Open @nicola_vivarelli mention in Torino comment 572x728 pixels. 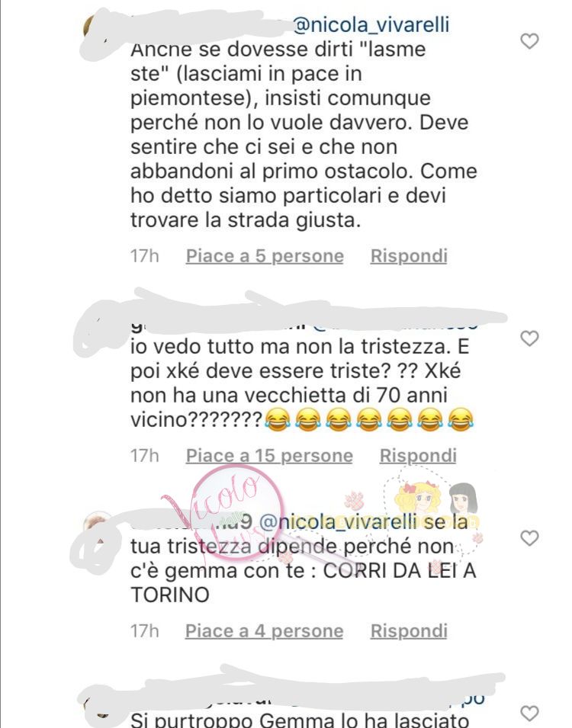click(338, 521)
